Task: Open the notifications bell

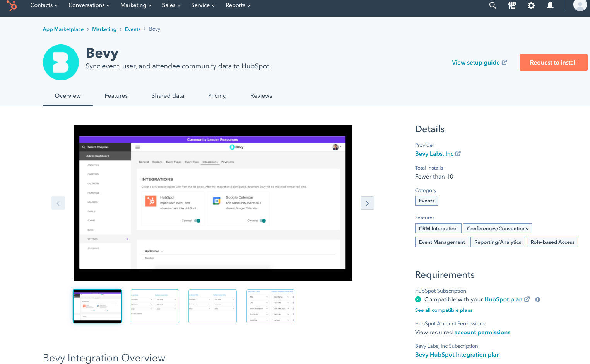Action: pyautogui.click(x=550, y=5)
